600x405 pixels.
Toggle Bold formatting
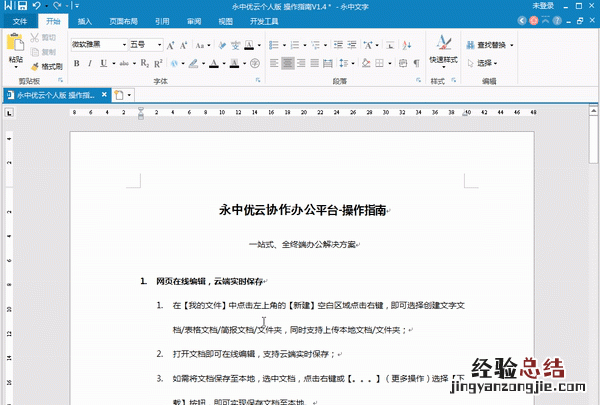[75, 63]
